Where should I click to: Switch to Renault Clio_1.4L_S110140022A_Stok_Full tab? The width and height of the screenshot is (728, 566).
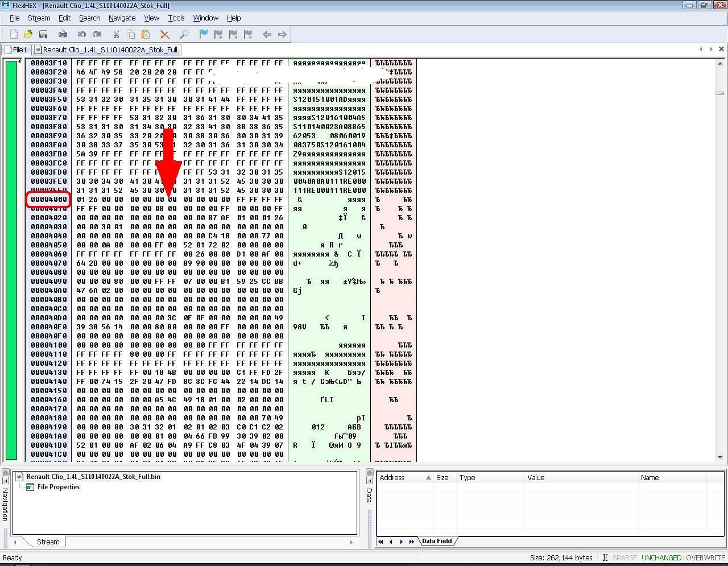[x=106, y=49]
